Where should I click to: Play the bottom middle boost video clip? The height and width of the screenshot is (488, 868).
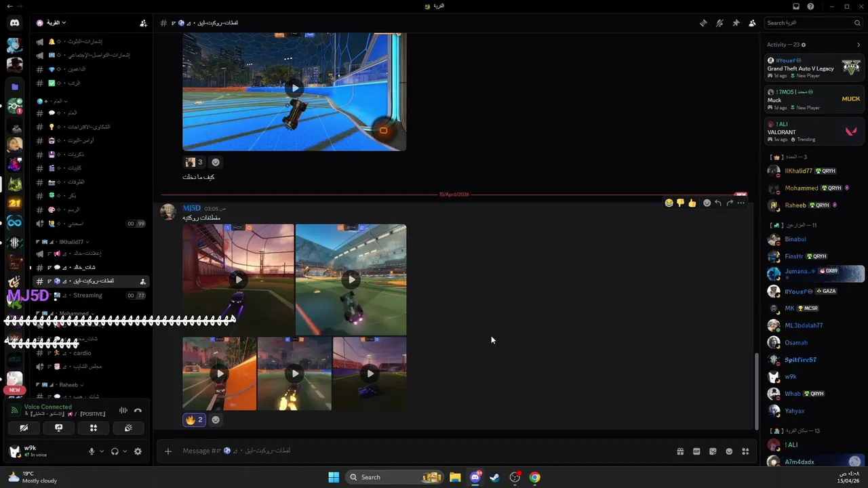point(294,373)
